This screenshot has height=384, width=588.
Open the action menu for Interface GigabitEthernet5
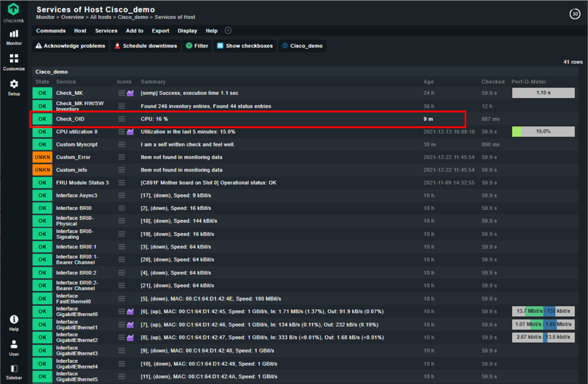click(x=122, y=376)
